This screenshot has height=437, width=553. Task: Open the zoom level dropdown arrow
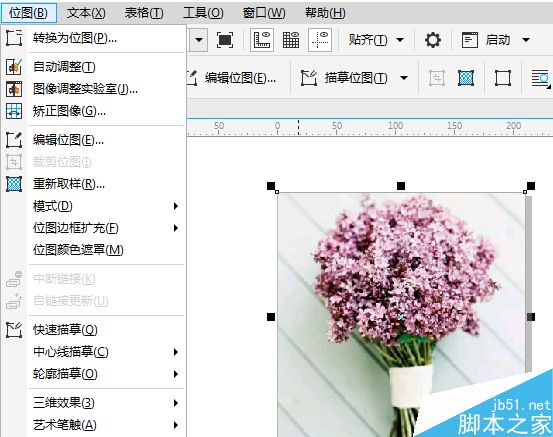[199, 40]
